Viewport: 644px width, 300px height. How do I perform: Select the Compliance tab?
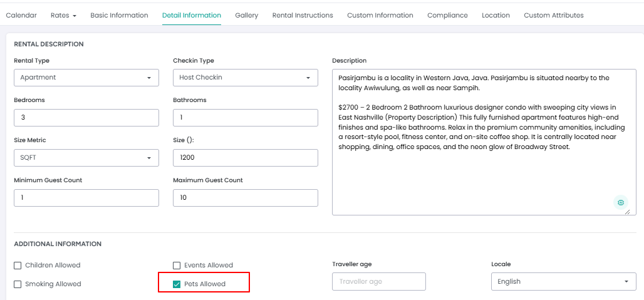[x=447, y=15]
